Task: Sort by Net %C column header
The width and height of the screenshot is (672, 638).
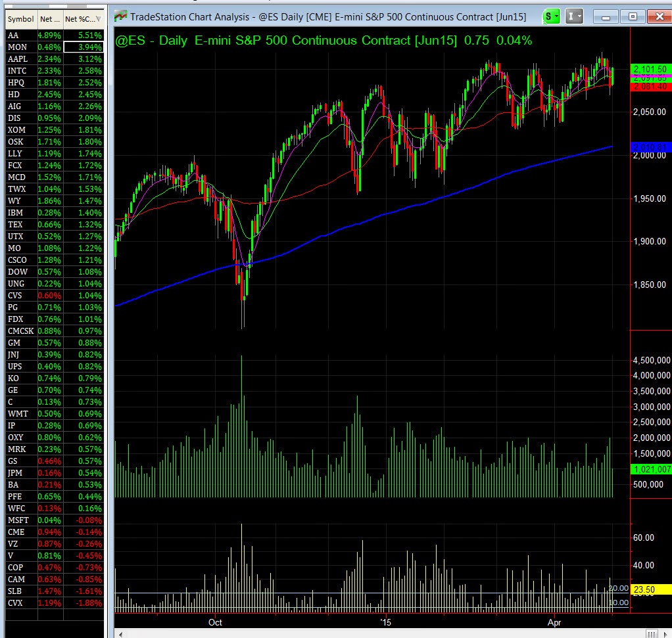Action: pos(83,19)
